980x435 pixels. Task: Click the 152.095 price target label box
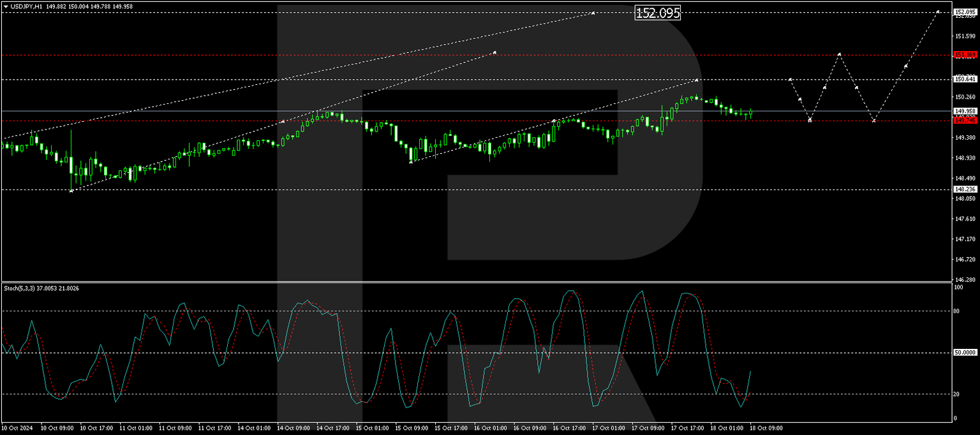pyautogui.click(x=657, y=11)
